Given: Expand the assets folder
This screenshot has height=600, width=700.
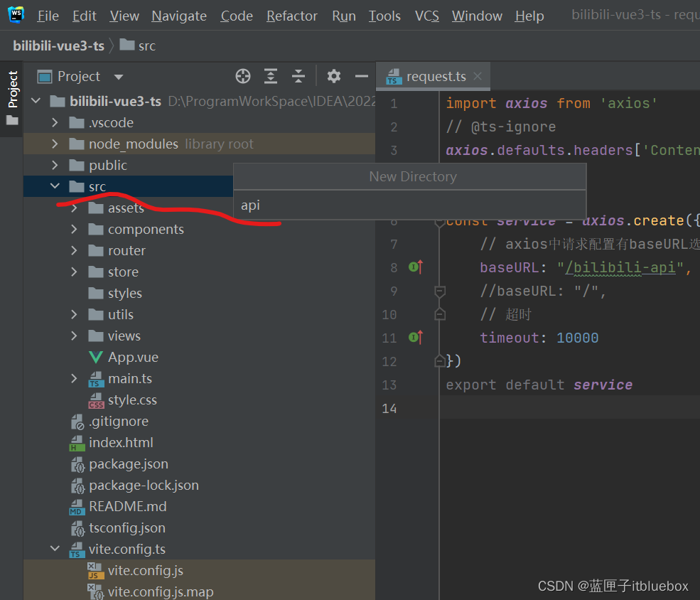Looking at the screenshot, I should pyautogui.click(x=74, y=208).
